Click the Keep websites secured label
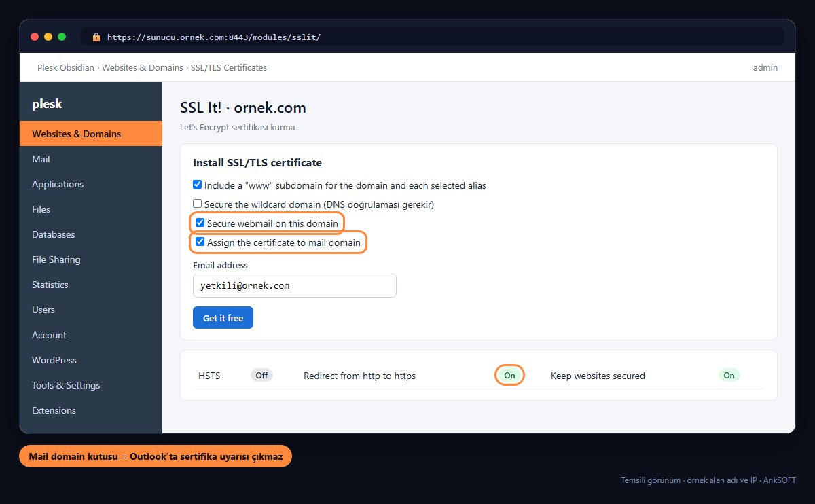Screen dimensions: 815x504 coord(598,376)
